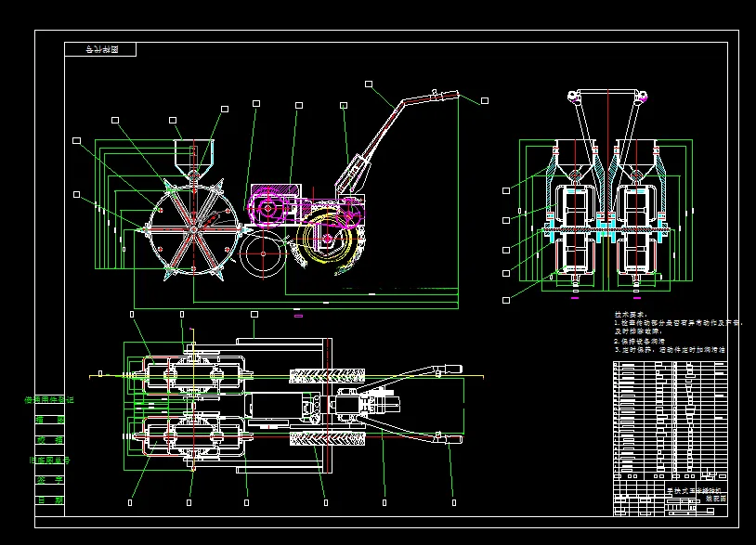Image resolution: width=756 pixels, height=545 pixels.
Task: Click the handlebar grip end in side view
Action: pyautogui.click(x=450, y=94)
